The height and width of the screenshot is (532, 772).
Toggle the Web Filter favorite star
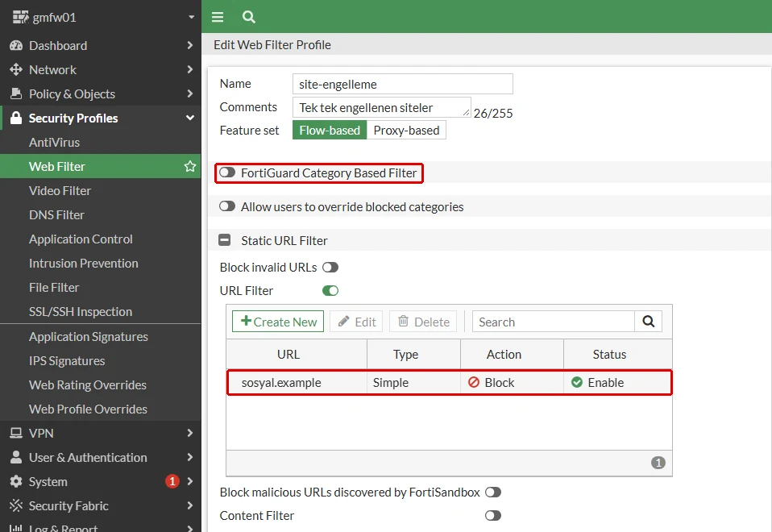coord(190,167)
